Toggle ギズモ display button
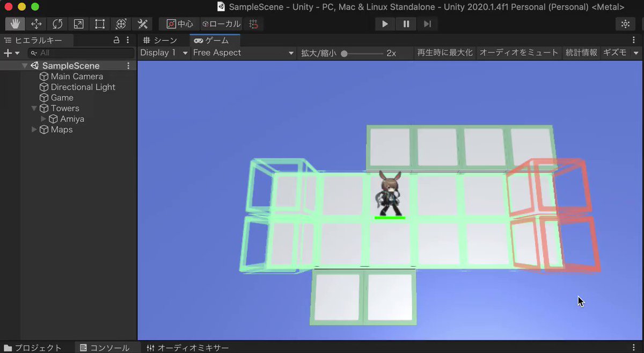The image size is (644, 353). pyautogui.click(x=615, y=53)
